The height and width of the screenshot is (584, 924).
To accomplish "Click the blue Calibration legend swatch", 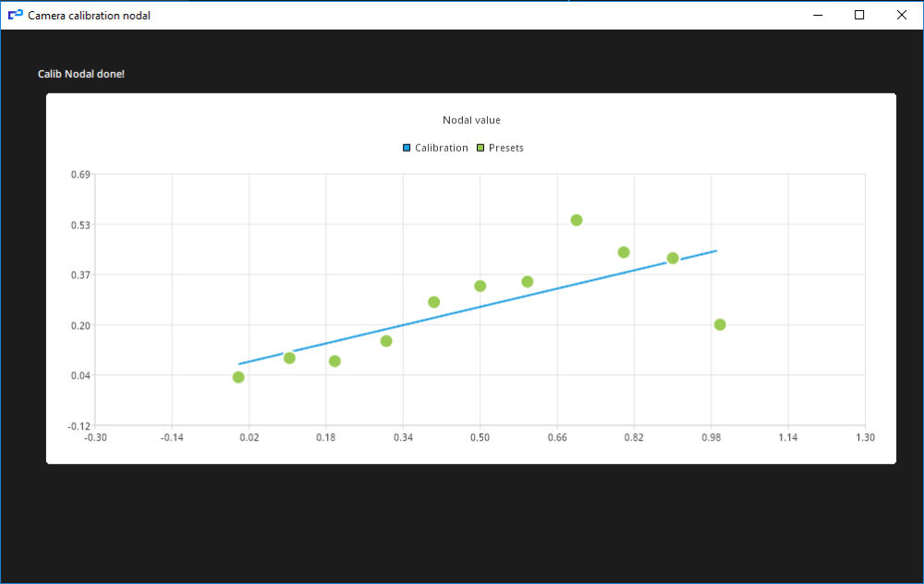I will pyautogui.click(x=407, y=148).
